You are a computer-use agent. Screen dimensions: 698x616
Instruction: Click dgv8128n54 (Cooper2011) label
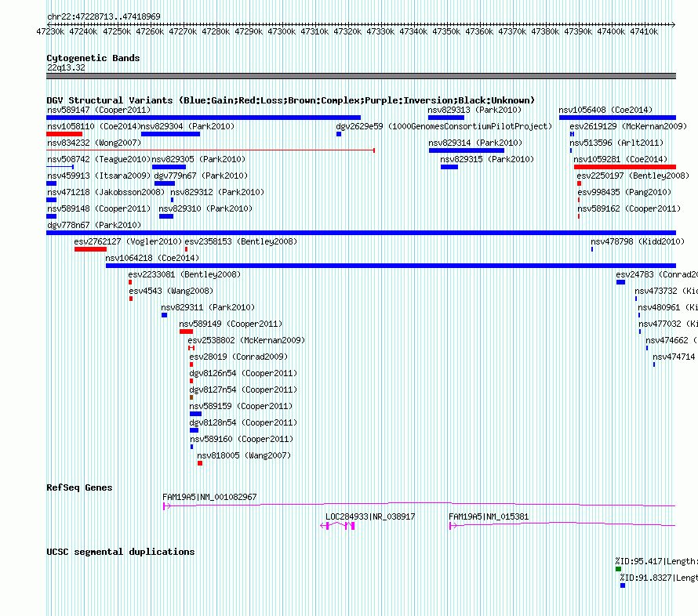tap(243, 422)
